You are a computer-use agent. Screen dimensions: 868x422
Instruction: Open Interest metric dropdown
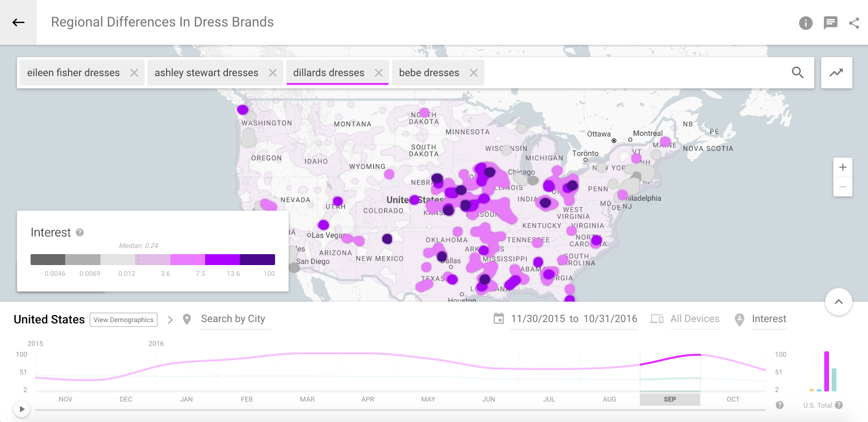point(769,319)
